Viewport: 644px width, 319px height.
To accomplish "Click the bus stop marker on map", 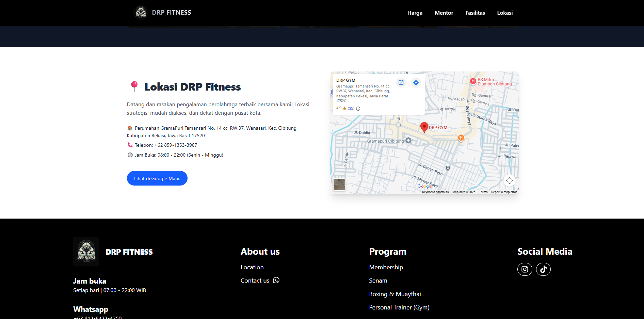I will [448, 168].
